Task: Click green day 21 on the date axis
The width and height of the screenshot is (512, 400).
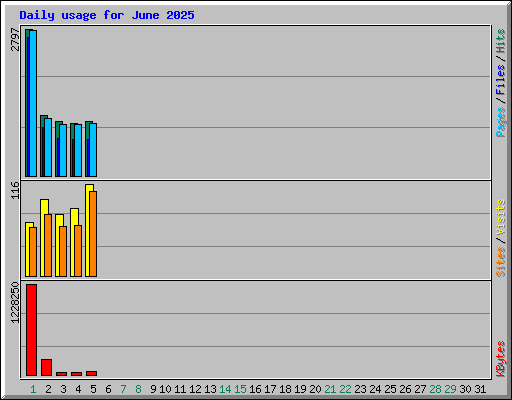Action: pyautogui.click(x=330, y=389)
